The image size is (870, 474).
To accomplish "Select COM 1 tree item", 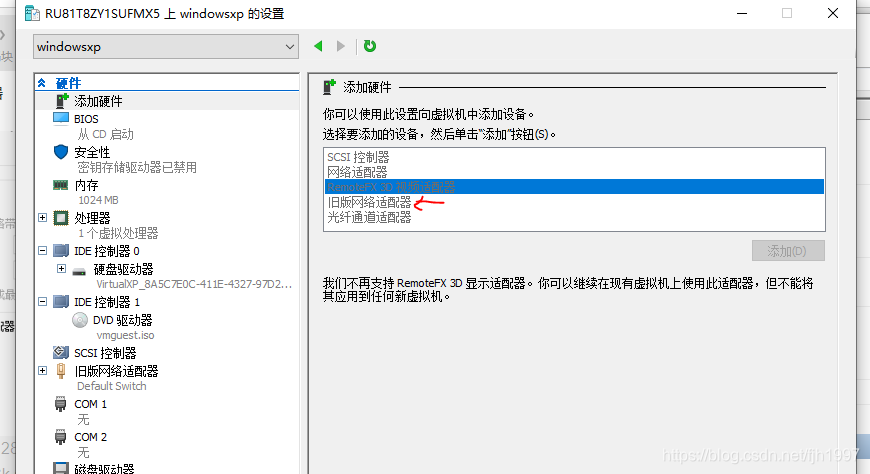I will [90, 404].
